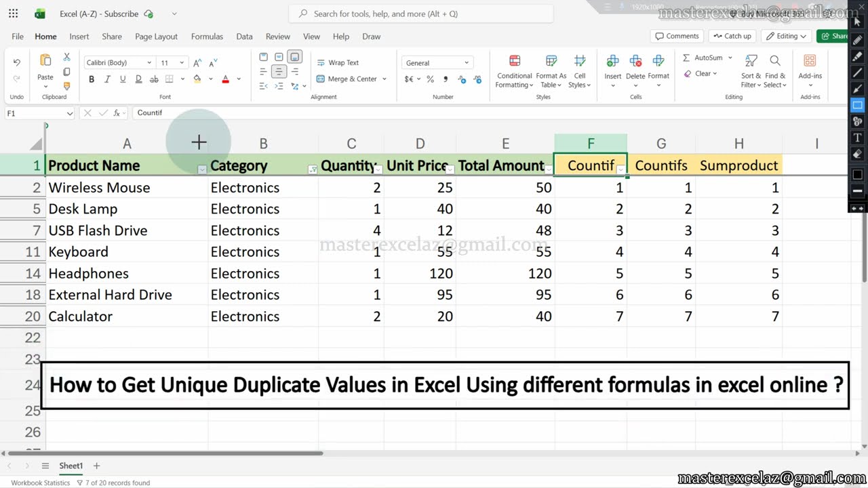The height and width of the screenshot is (488, 868).
Task: Click the Insert Cells icon
Action: pos(612,61)
